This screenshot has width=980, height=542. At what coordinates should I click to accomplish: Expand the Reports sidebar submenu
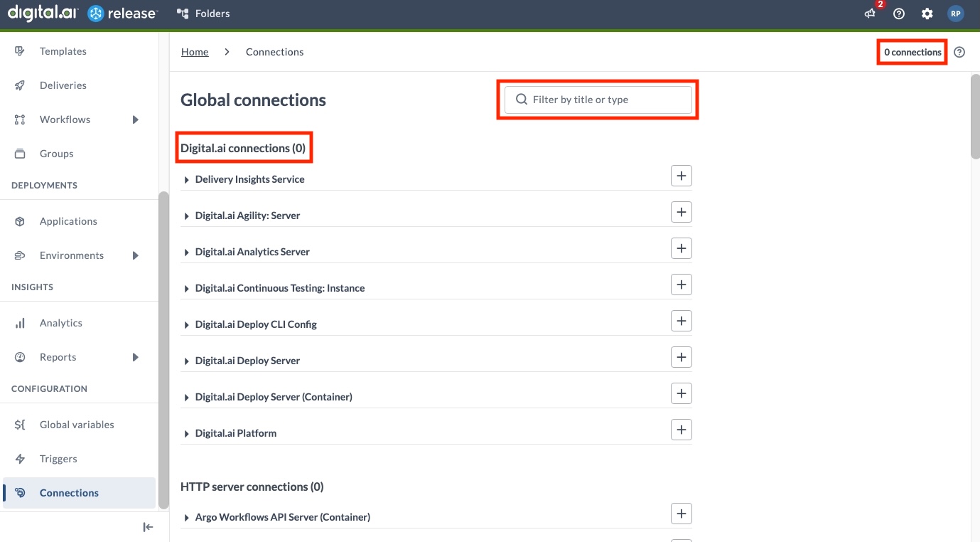pos(135,356)
